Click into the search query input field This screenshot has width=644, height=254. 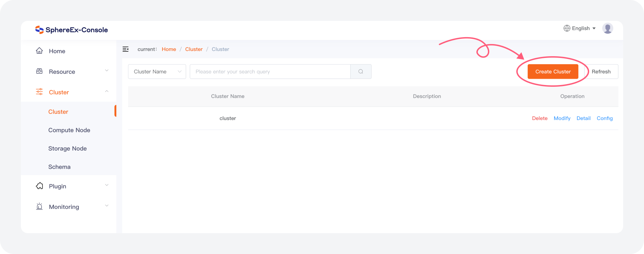pos(270,71)
